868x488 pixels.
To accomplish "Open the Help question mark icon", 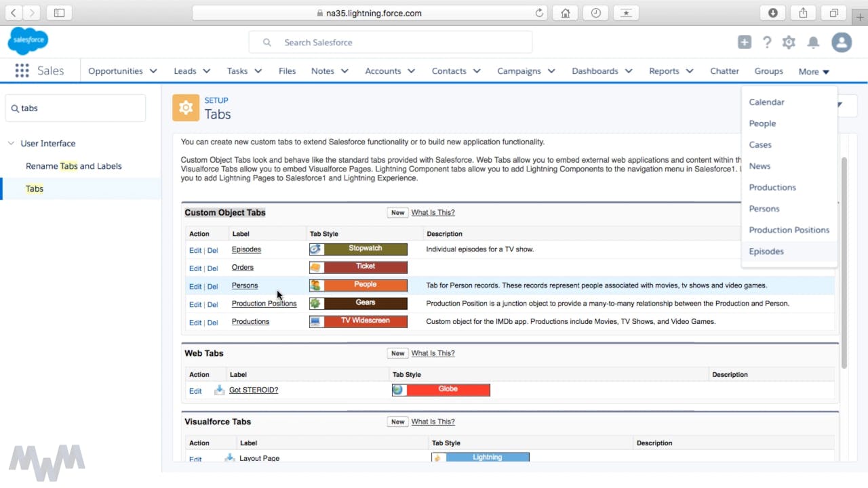I will click(767, 42).
